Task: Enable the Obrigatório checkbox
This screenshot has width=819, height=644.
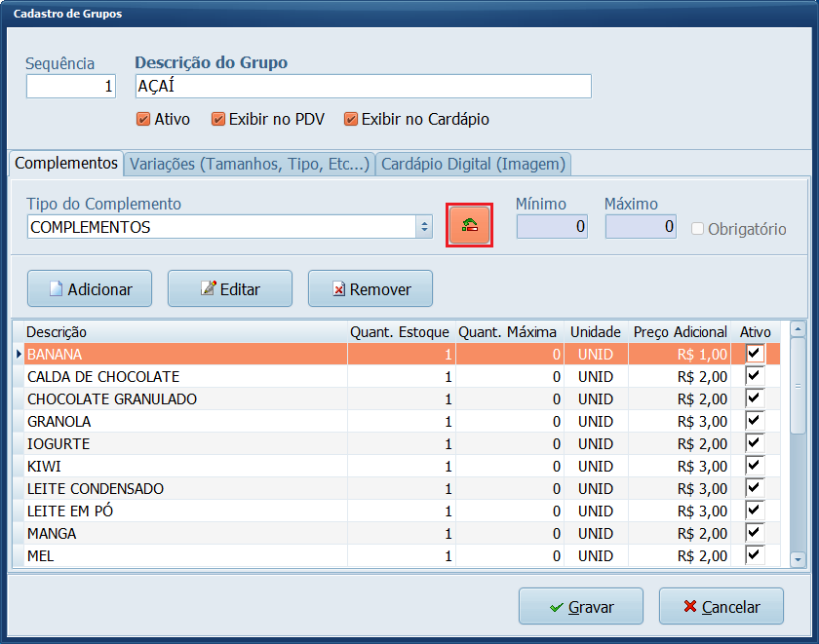Action: 697,228
